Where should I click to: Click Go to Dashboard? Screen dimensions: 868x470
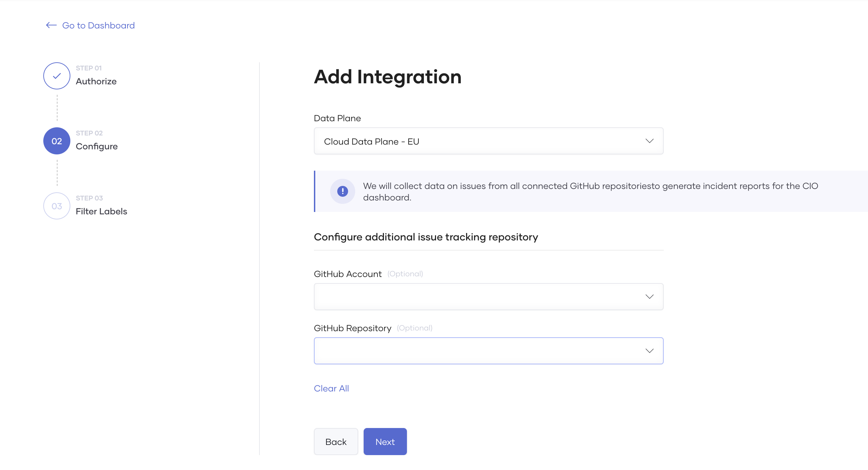(98, 25)
